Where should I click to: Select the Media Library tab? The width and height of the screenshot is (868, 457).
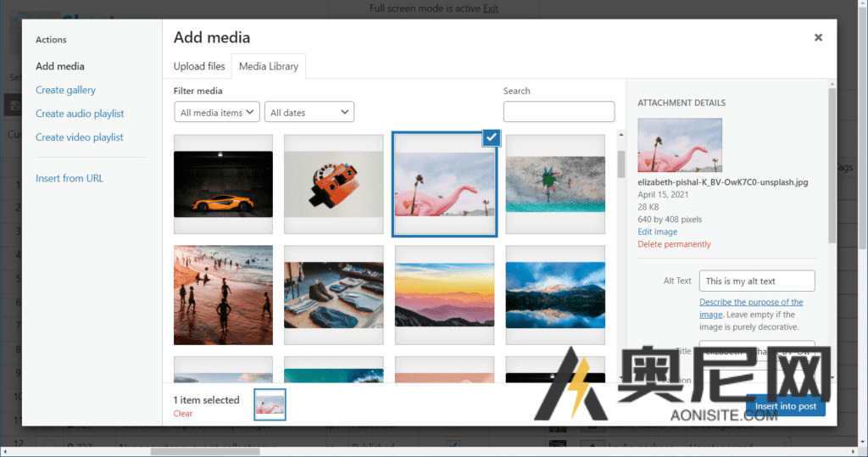tap(269, 66)
